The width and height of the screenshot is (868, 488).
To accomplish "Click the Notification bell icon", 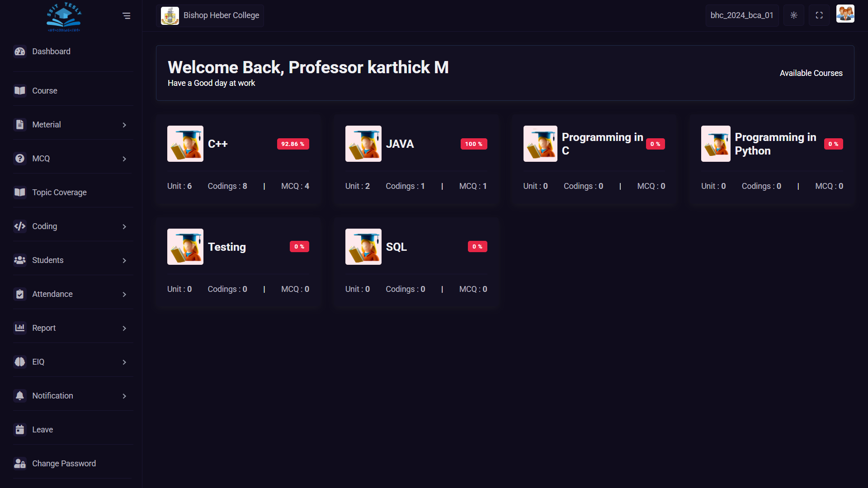I will coord(20,396).
